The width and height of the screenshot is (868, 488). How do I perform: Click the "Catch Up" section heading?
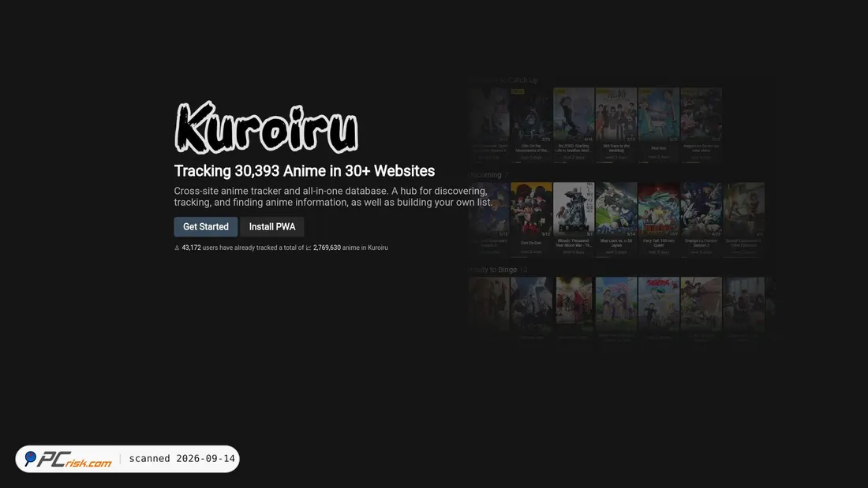coord(503,80)
